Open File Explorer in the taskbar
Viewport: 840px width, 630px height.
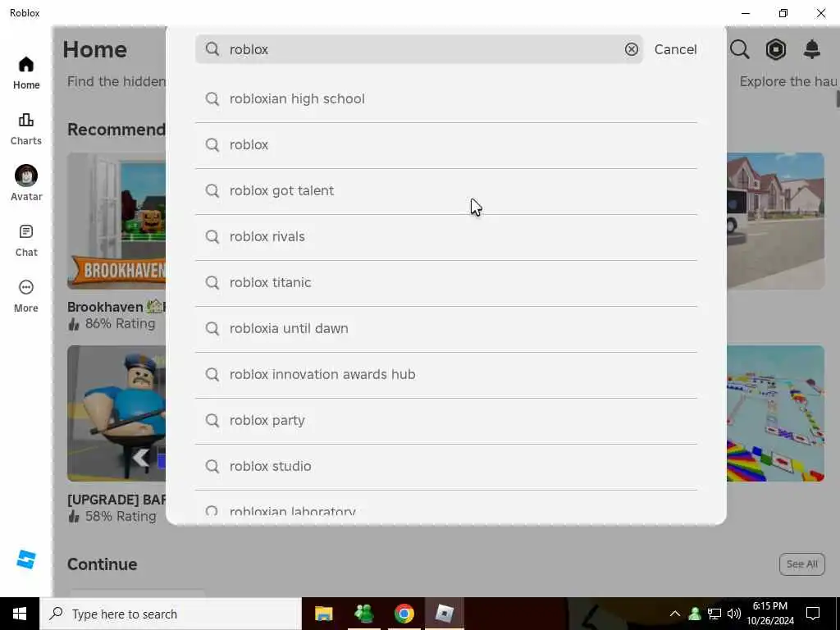pos(323,614)
